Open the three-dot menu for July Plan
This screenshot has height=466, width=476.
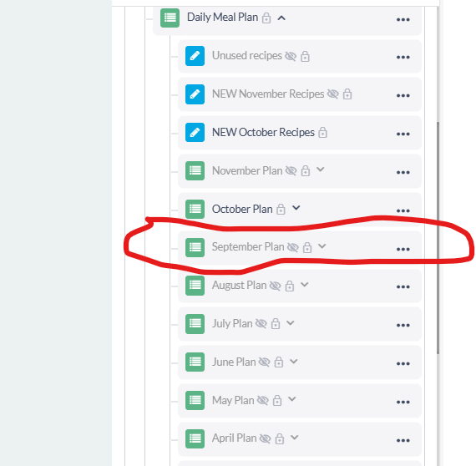coord(403,325)
